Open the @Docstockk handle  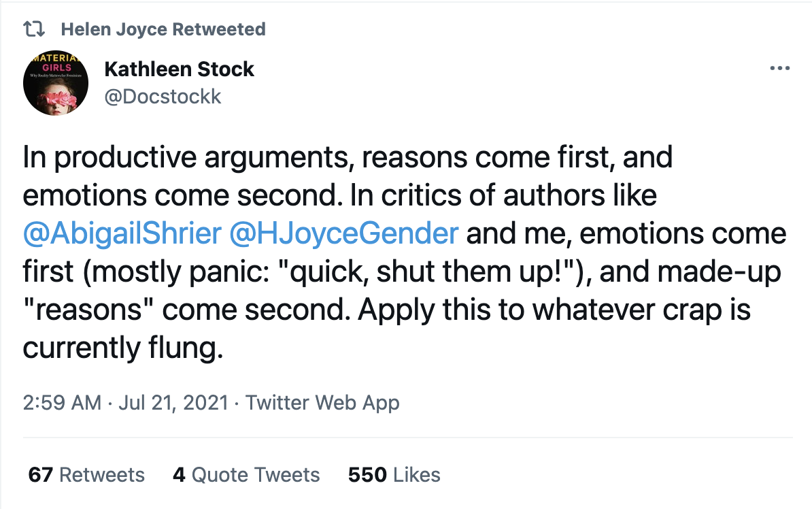[163, 97]
